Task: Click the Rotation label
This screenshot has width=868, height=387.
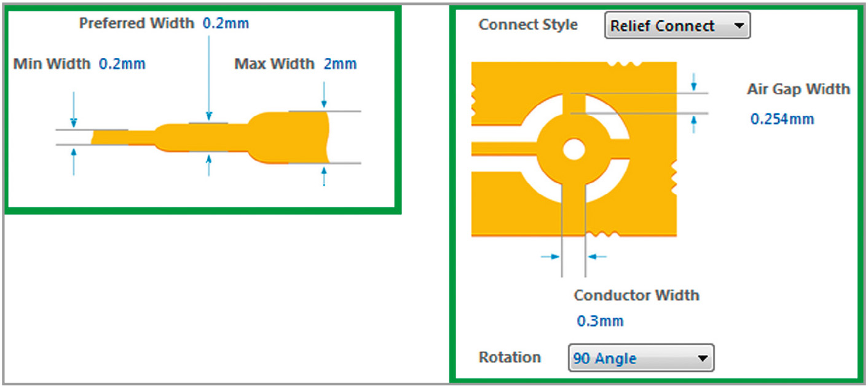Action: click(510, 357)
